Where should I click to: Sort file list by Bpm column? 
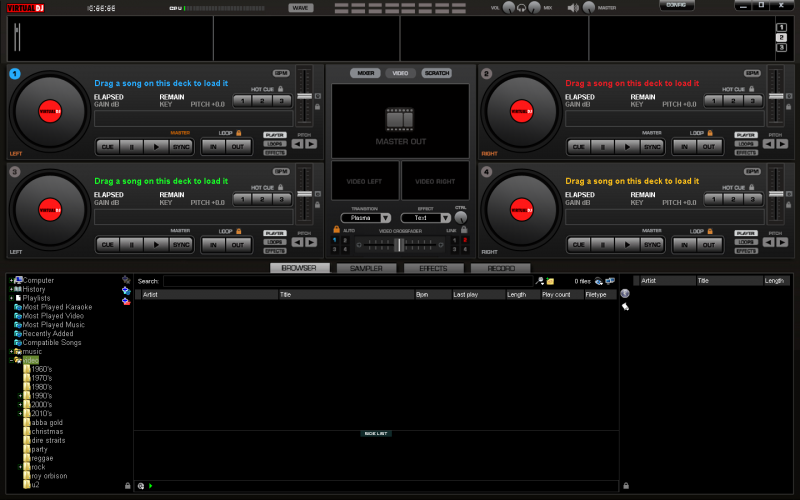point(433,294)
